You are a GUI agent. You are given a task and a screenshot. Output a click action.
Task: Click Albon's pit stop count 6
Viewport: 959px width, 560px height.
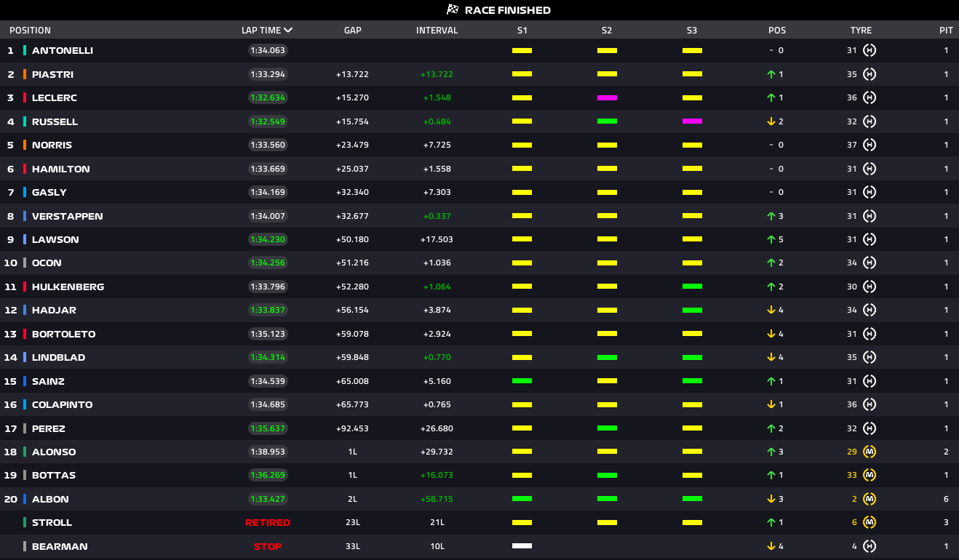pos(946,499)
